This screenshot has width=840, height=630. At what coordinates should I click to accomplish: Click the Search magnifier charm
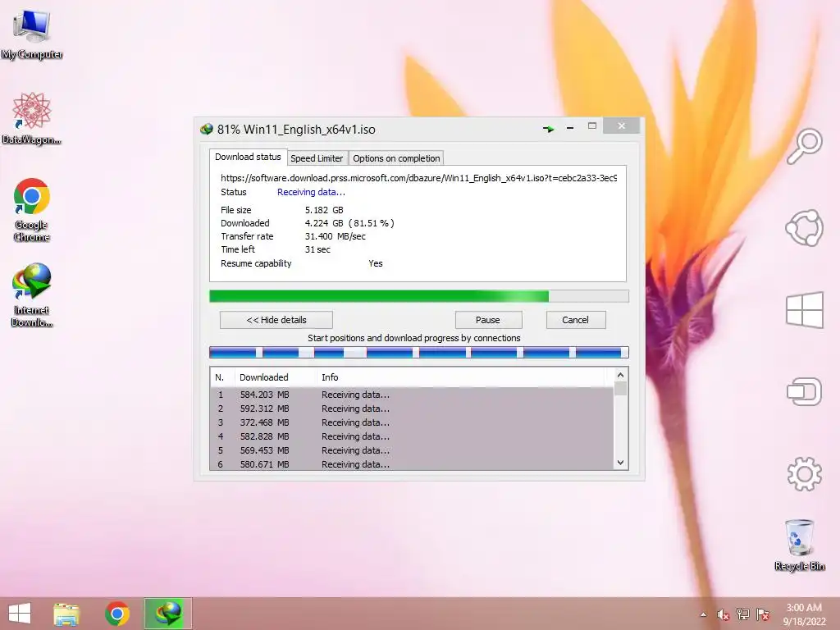pos(805,146)
